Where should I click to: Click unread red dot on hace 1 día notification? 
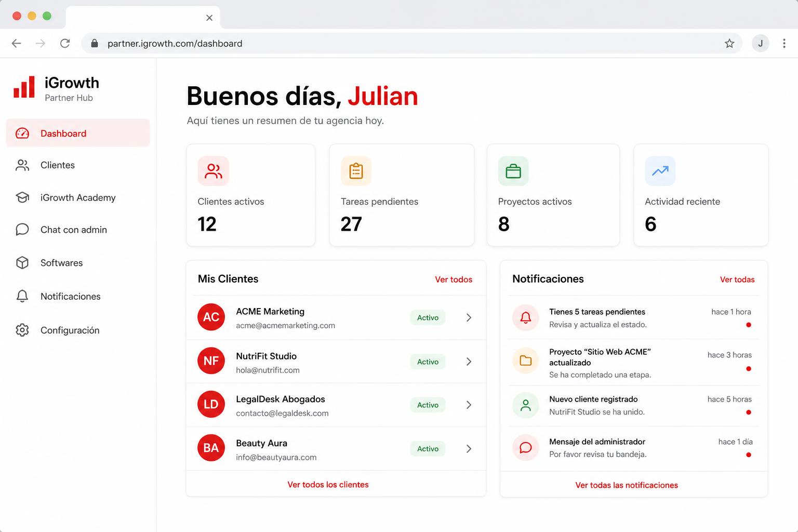click(749, 455)
